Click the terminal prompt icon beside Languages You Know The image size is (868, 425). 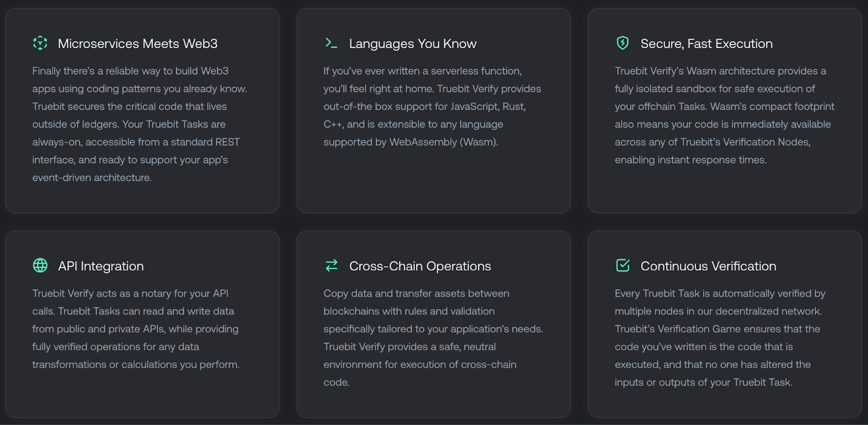click(331, 43)
